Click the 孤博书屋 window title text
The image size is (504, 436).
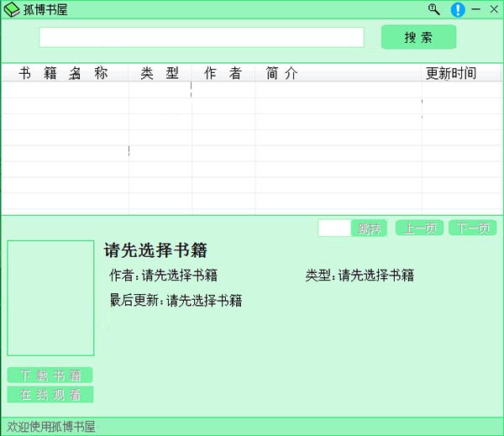pyautogui.click(x=45, y=9)
